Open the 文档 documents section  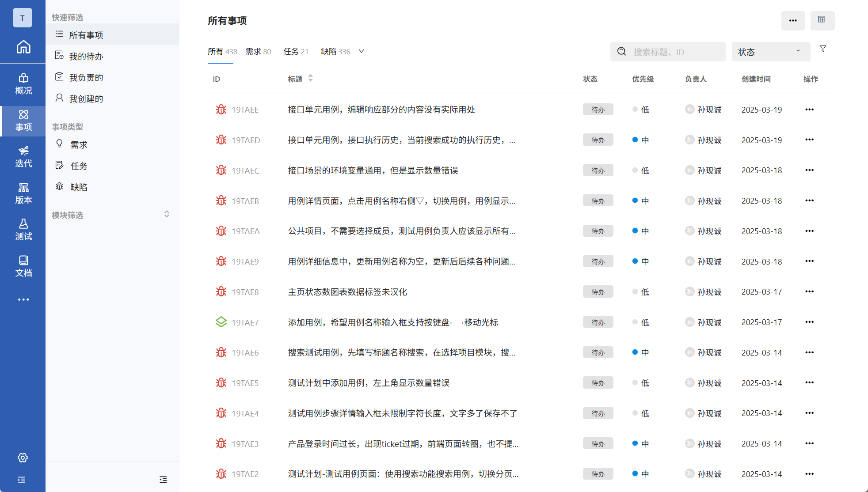[23, 266]
